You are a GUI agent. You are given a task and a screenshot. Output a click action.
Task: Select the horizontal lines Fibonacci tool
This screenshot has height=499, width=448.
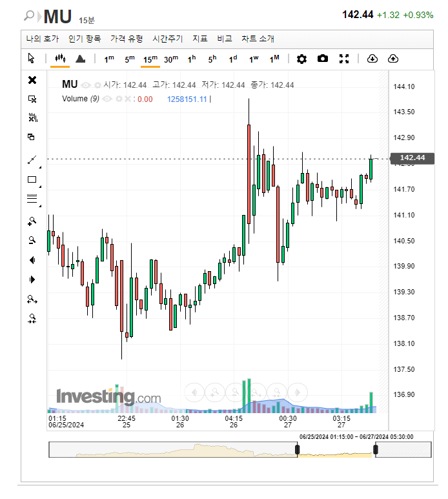(32, 198)
